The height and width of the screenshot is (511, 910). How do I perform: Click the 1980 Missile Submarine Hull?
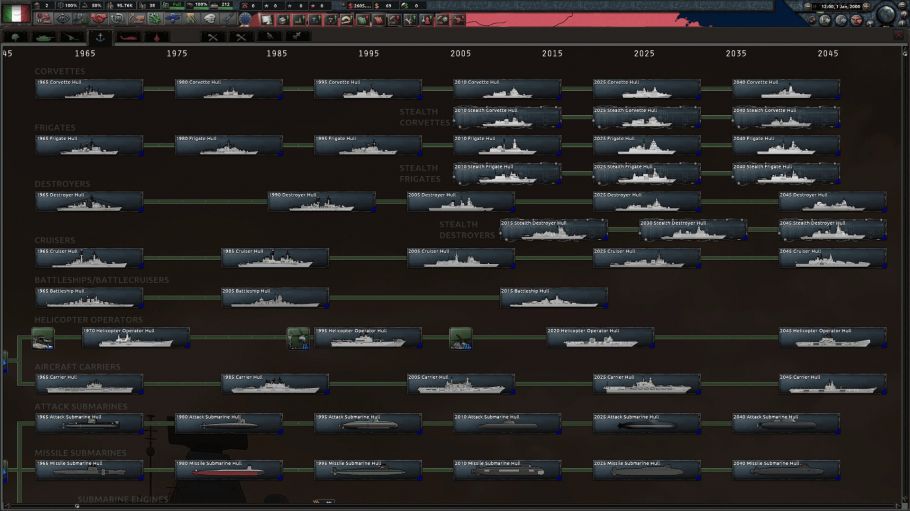point(228,470)
